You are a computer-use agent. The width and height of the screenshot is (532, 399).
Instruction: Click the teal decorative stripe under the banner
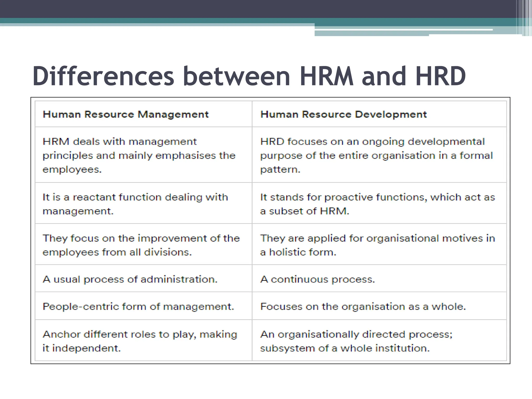tap(156, 21)
